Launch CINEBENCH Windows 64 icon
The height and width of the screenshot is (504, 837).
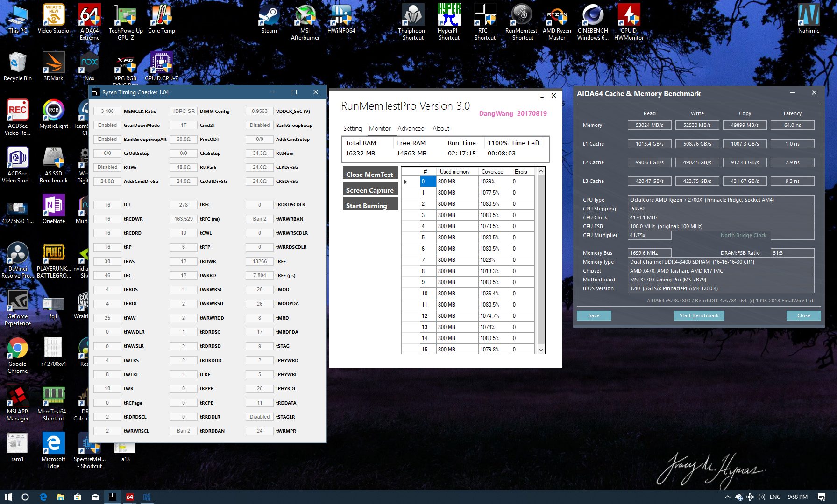(x=593, y=22)
